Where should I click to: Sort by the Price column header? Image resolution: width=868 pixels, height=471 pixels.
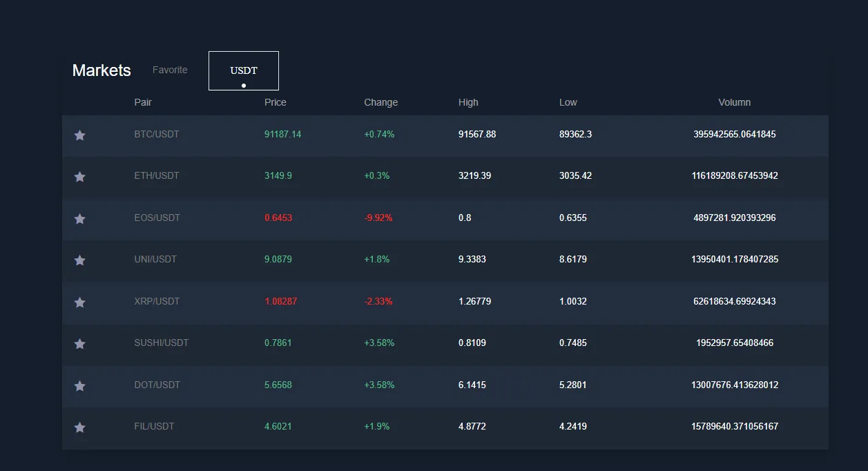click(x=276, y=102)
